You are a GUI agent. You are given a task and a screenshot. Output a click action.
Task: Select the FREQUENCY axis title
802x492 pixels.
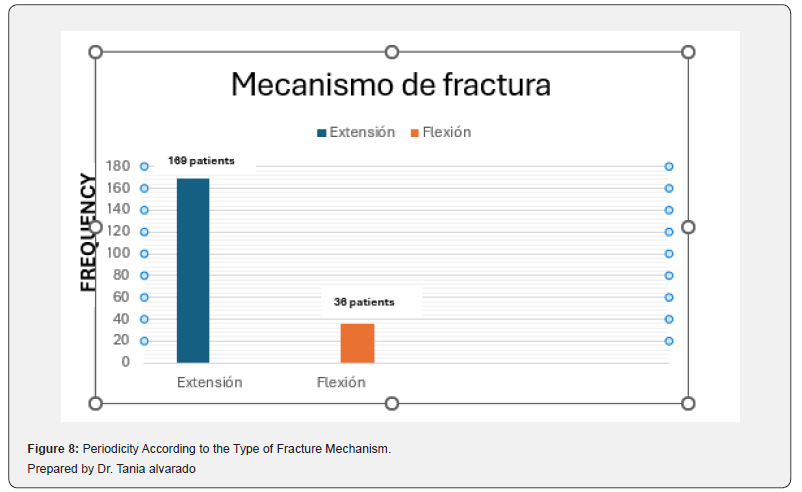tap(88, 232)
